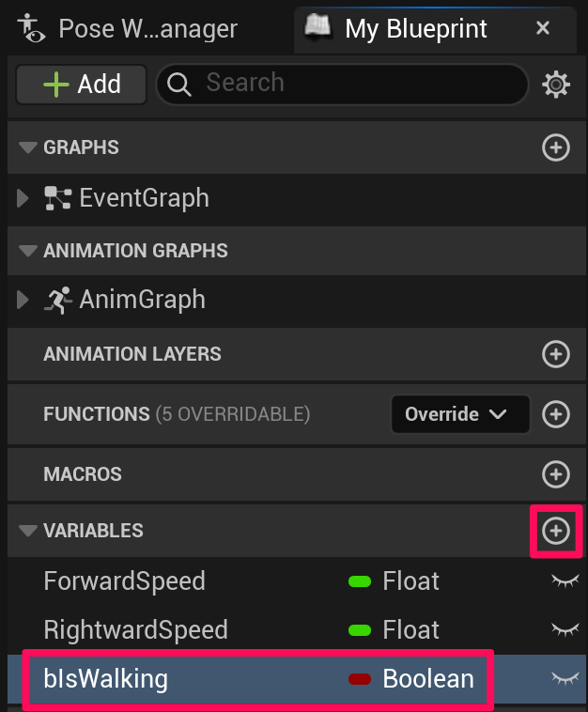Select the My Blueprint tab

[x=415, y=28]
